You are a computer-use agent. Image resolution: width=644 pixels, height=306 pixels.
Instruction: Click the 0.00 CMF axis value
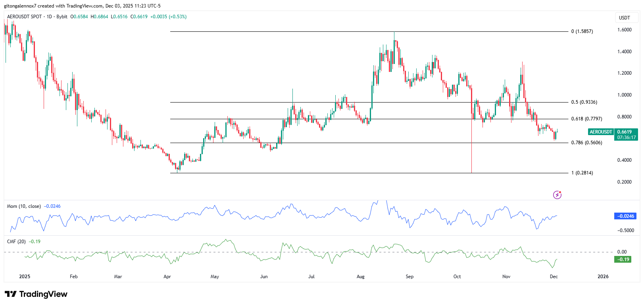tap(622, 252)
